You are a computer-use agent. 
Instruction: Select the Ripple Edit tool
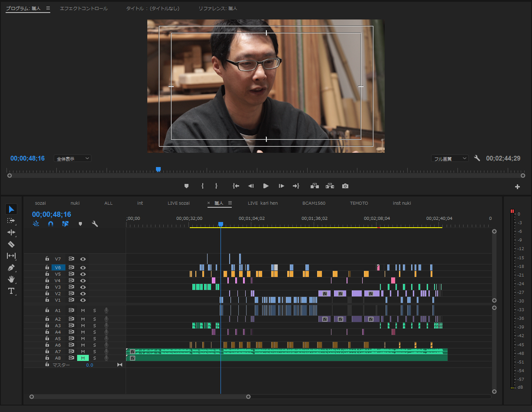[x=11, y=232]
